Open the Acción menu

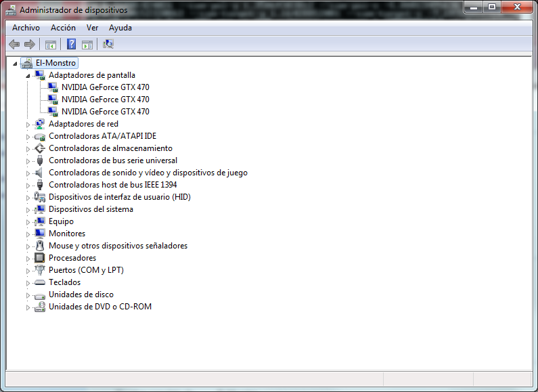(63, 28)
